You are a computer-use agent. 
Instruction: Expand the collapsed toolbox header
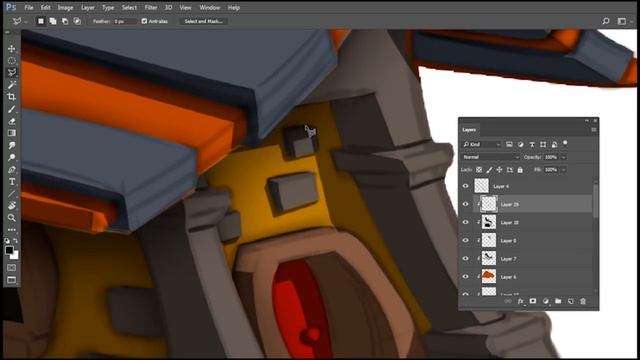7,32
